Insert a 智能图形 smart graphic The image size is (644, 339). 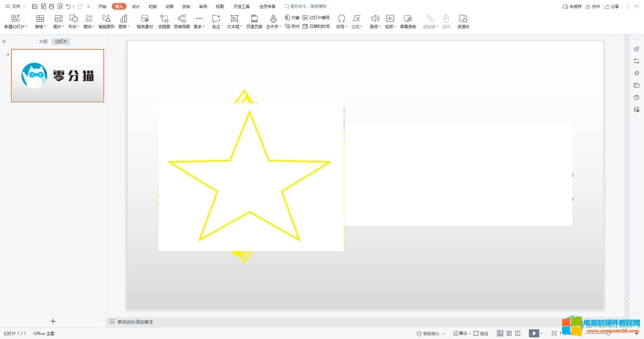pyautogui.click(x=106, y=21)
